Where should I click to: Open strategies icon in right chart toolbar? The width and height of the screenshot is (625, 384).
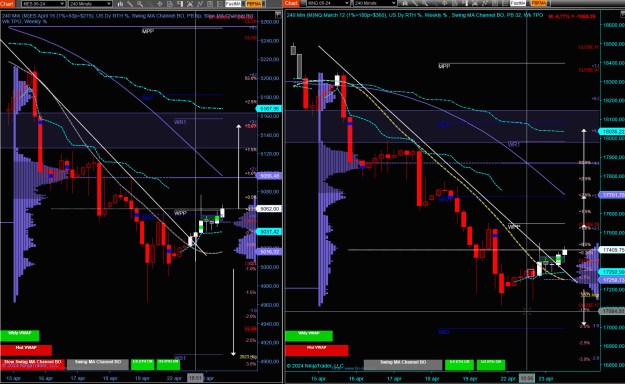[475, 4]
